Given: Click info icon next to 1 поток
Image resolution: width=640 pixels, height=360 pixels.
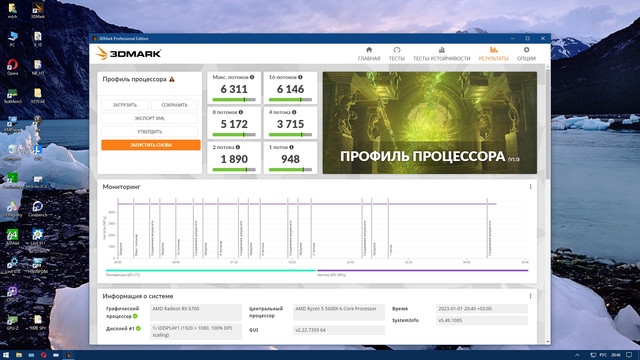Looking at the screenshot, I should coord(291,147).
